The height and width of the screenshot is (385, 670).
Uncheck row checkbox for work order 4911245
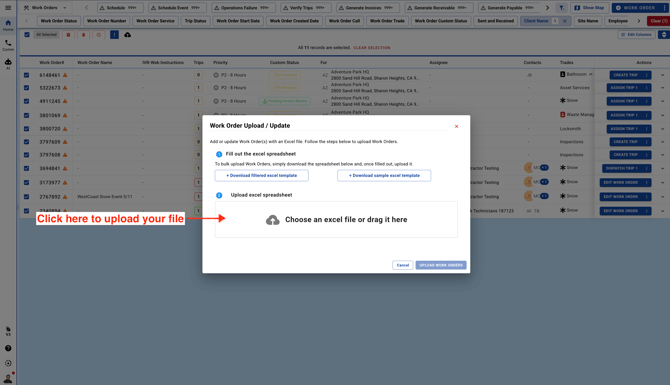26,101
